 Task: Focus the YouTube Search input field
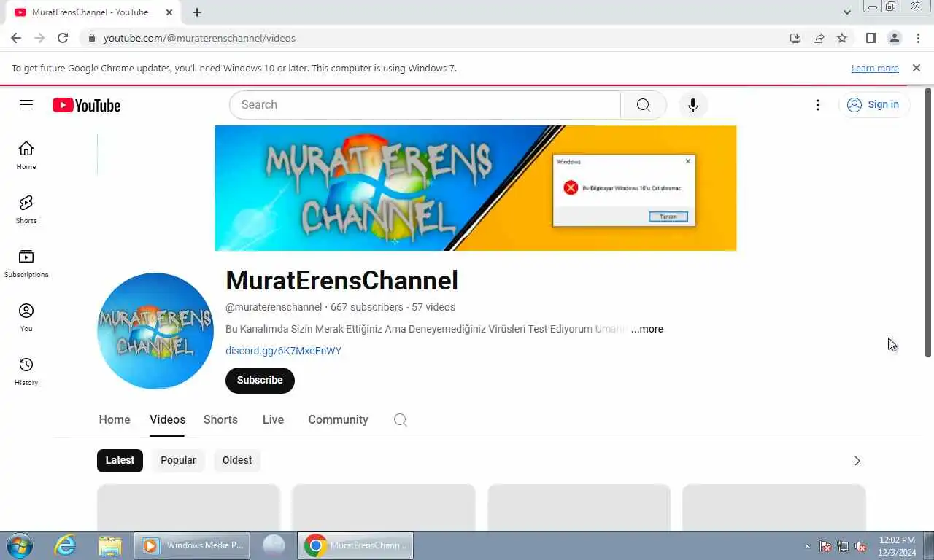pyautogui.click(x=425, y=105)
